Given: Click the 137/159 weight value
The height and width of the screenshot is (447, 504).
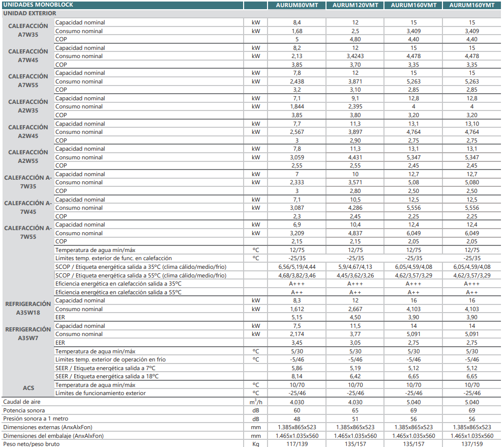Looking at the screenshot, I should (x=471, y=444).
